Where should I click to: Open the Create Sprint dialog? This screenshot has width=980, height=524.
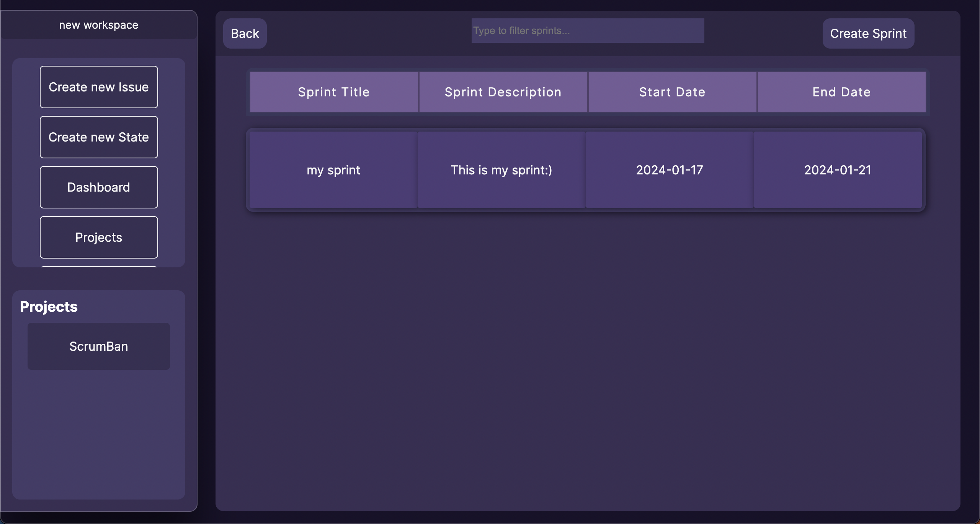[868, 34]
